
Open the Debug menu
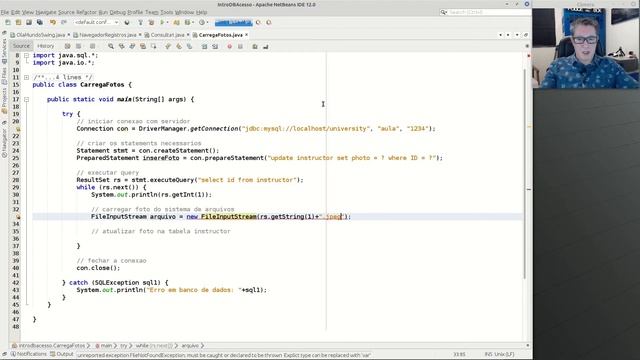(118, 12)
